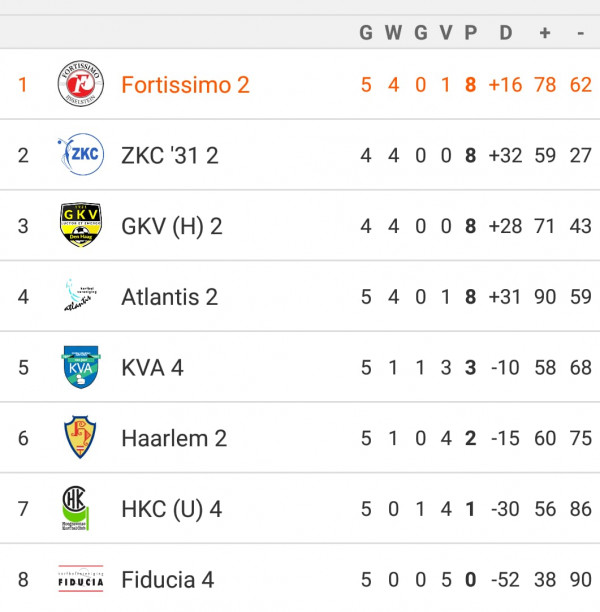This screenshot has width=600, height=612.
Task: Open the Fiducia 4 team name
Action: pyautogui.click(x=168, y=580)
